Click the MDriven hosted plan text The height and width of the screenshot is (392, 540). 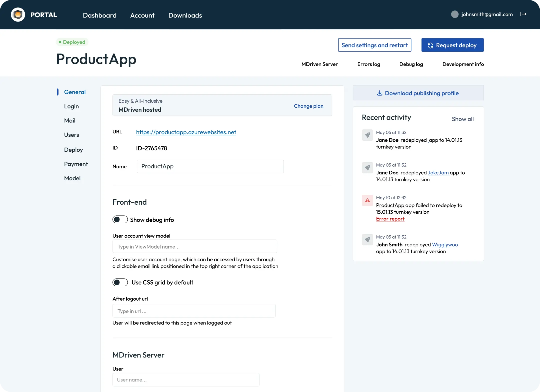[x=140, y=110]
